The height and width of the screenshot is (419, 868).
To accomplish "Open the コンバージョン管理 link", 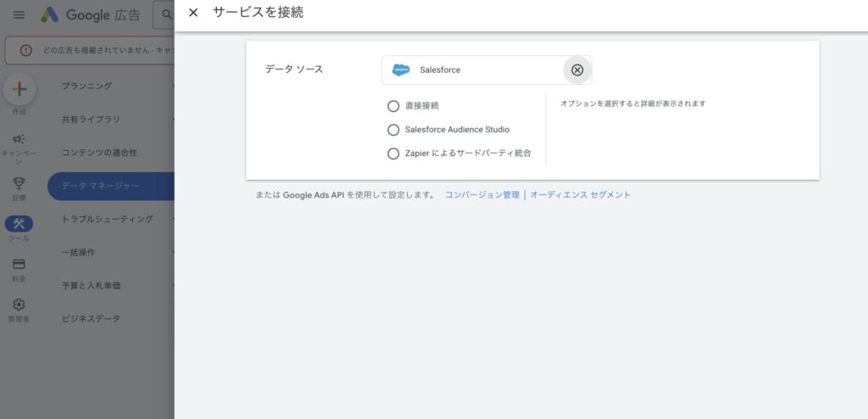I will pyautogui.click(x=482, y=194).
